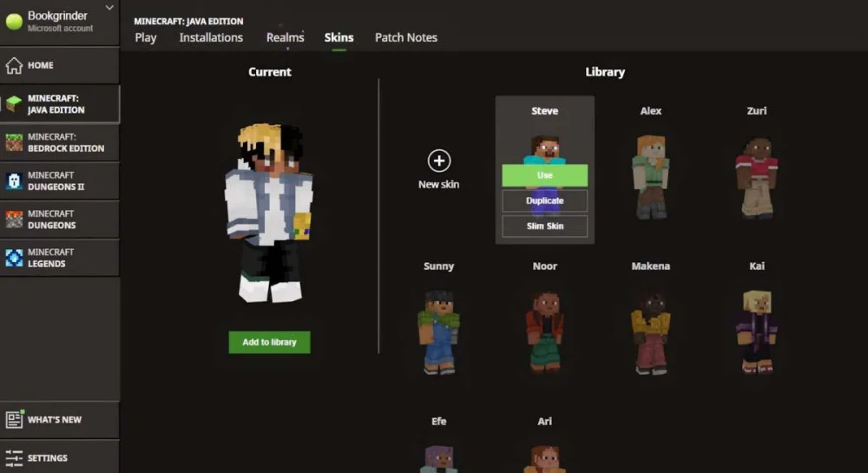Expand the Bookgrinder account dropdown chevron
868x473 pixels.
tap(109, 8)
